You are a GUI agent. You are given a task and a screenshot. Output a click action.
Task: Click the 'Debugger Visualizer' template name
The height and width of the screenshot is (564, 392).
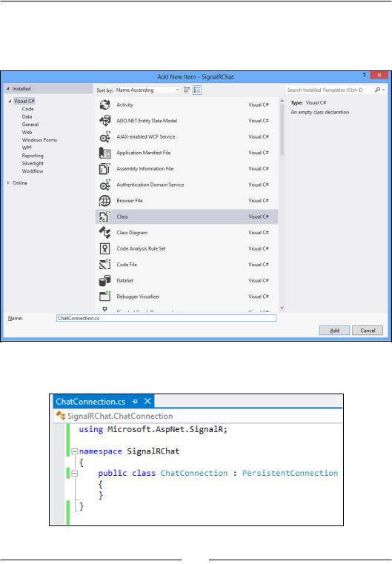[138, 296]
